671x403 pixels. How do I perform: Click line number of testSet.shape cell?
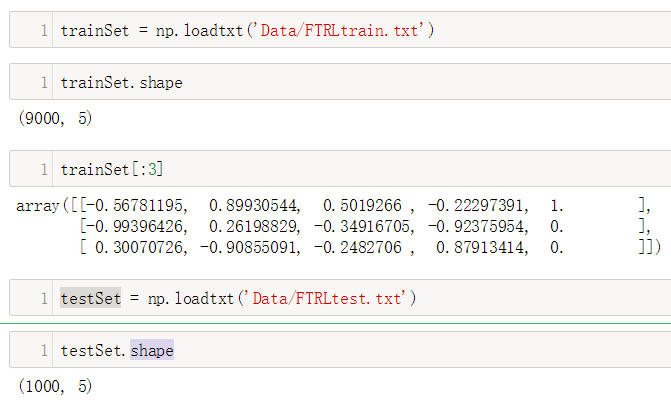click(44, 350)
